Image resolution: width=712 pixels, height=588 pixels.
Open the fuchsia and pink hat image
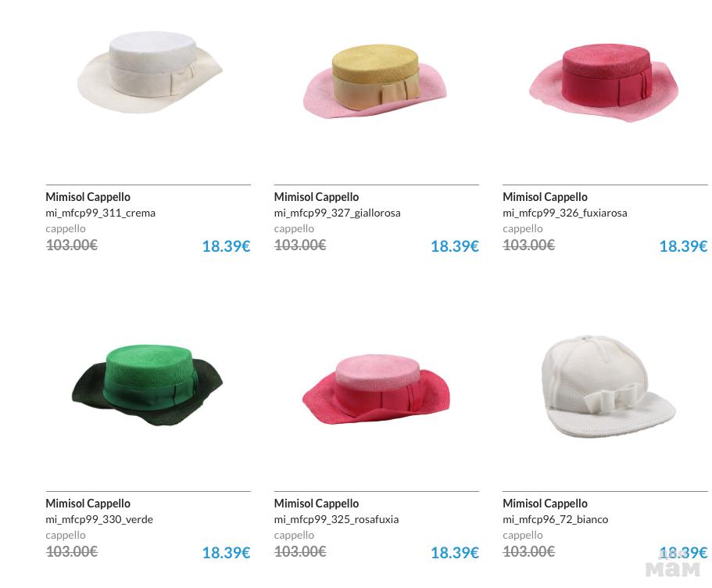pos(603,83)
